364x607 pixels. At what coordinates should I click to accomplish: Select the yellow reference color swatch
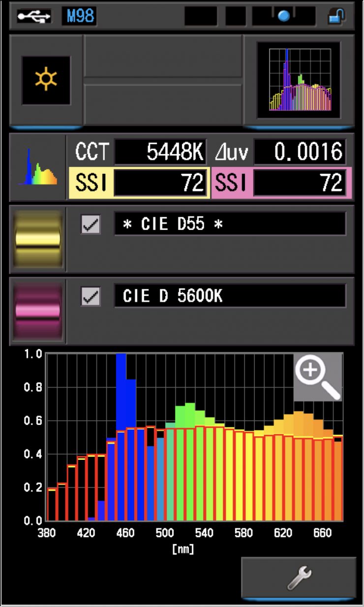point(38,239)
